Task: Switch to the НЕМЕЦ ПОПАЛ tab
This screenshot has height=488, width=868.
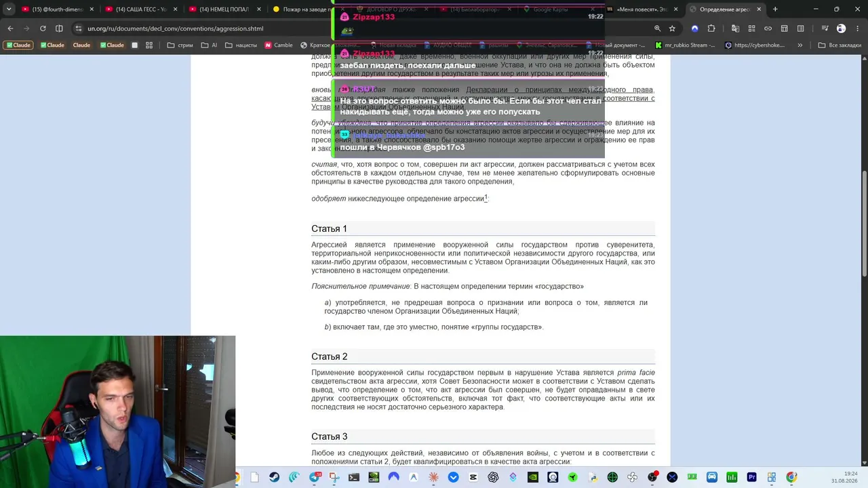Action: pyautogui.click(x=224, y=9)
